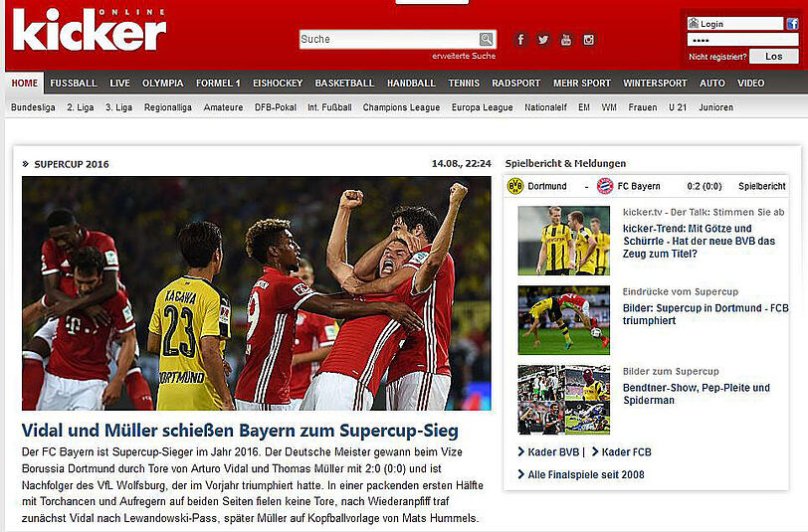Open Bilder: Supercup in Dortmund gallery link
Image resolution: width=808 pixels, height=532 pixels.
coord(706,314)
